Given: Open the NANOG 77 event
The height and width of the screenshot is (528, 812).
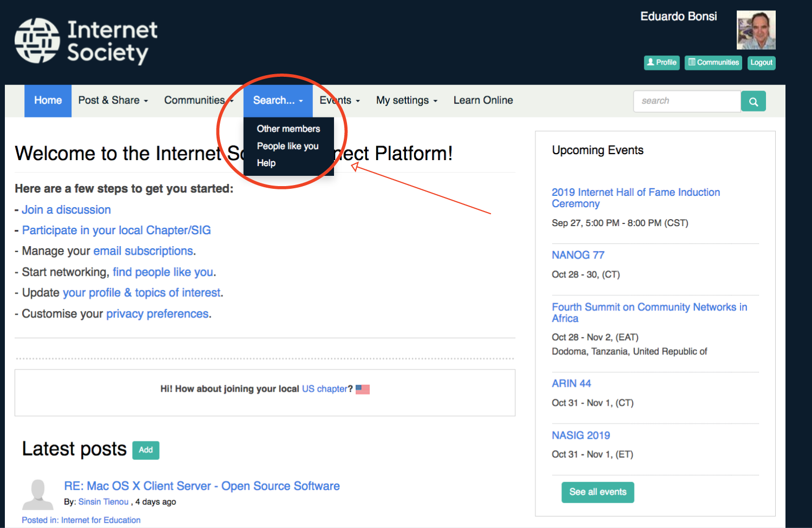Looking at the screenshot, I should [578, 255].
